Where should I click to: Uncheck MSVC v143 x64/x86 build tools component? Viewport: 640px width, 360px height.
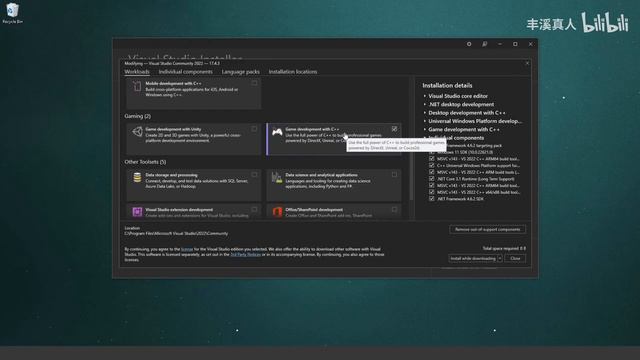431,192
